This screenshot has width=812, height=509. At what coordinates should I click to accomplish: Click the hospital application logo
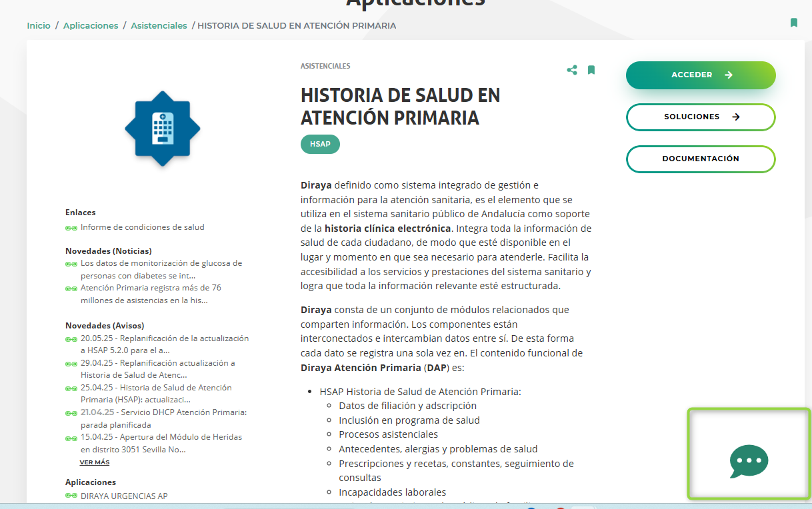163,129
